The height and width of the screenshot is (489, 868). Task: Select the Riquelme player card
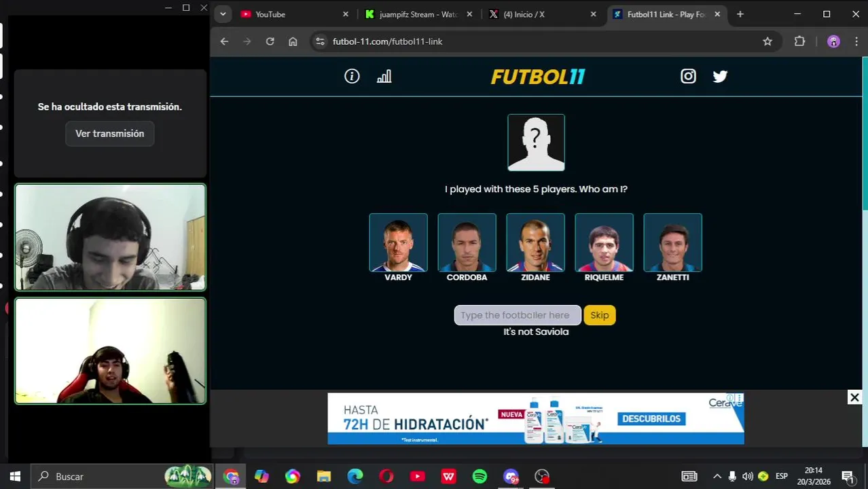[x=604, y=242]
